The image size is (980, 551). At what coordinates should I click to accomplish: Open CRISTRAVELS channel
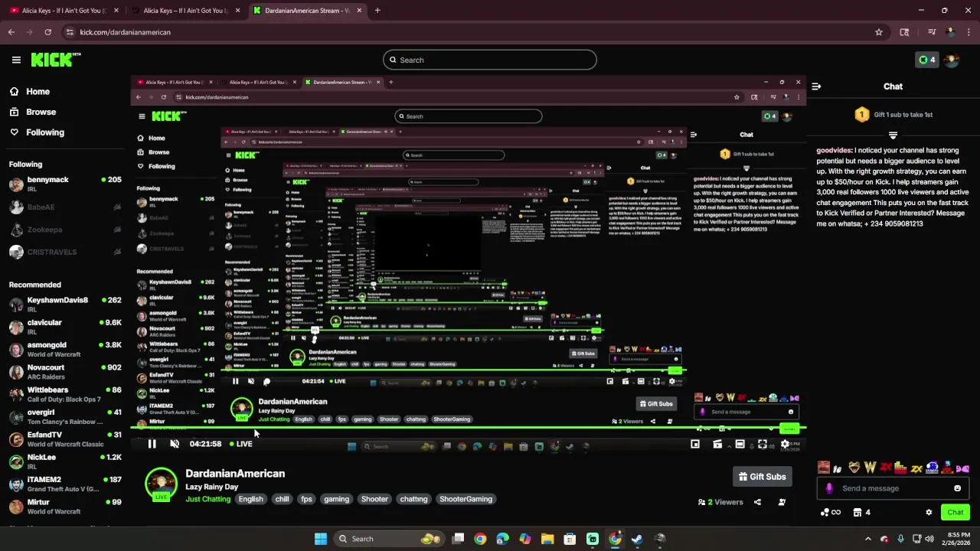65,252
